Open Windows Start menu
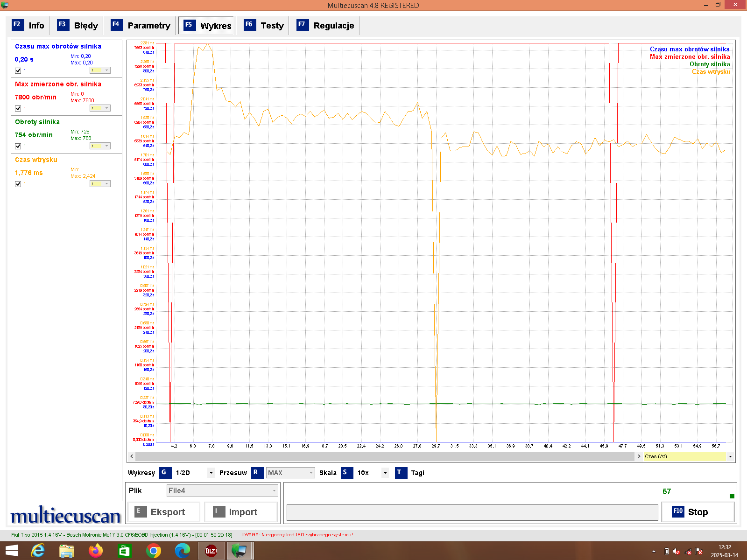 (x=11, y=551)
